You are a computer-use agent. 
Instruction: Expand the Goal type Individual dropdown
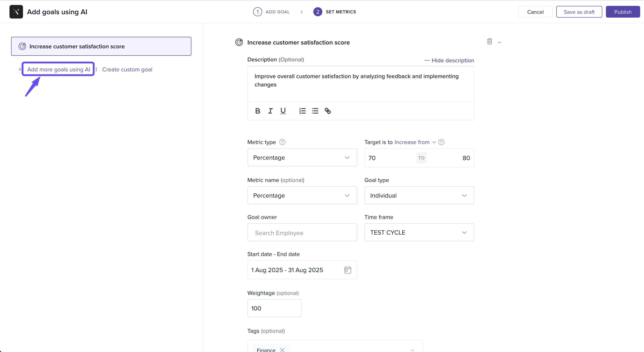tap(419, 195)
